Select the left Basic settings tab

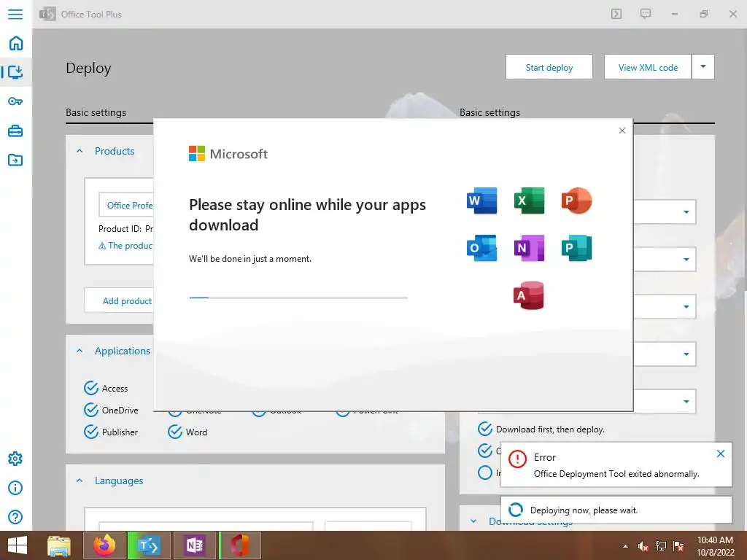(x=96, y=112)
